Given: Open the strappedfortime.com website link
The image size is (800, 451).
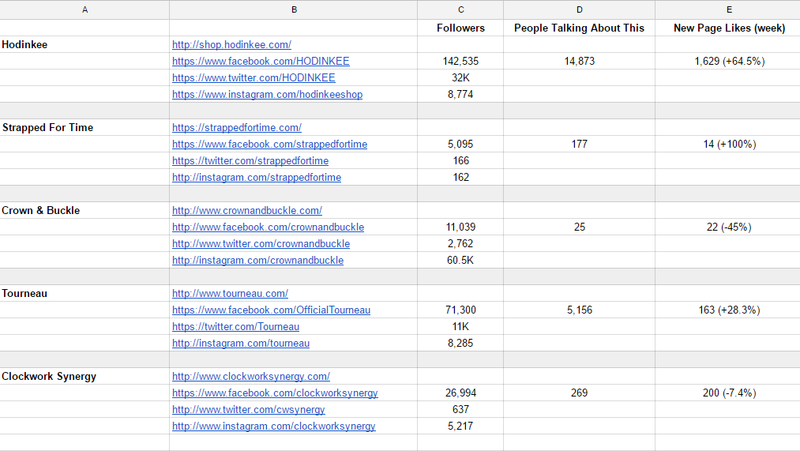Looking at the screenshot, I should pos(237,128).
